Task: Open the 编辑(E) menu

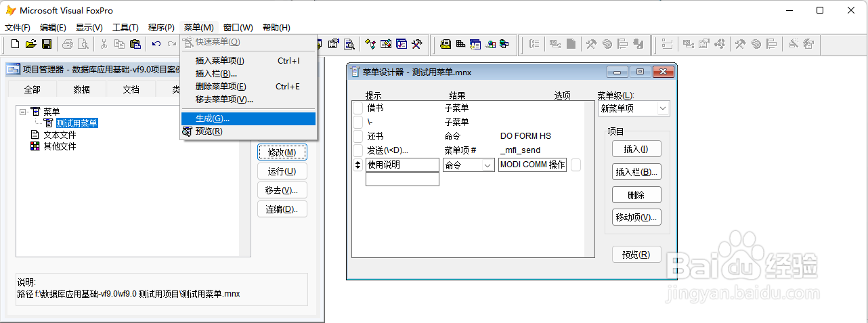Action: pos(53,28)
